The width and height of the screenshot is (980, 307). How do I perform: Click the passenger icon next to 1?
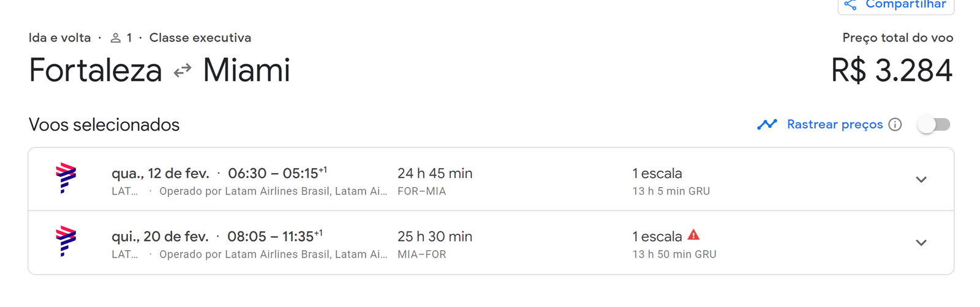[x=115, y=38]
